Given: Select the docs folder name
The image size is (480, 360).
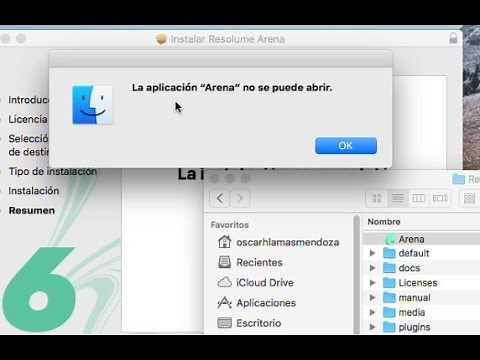Looking at the screenshot, I should [409, 268].
